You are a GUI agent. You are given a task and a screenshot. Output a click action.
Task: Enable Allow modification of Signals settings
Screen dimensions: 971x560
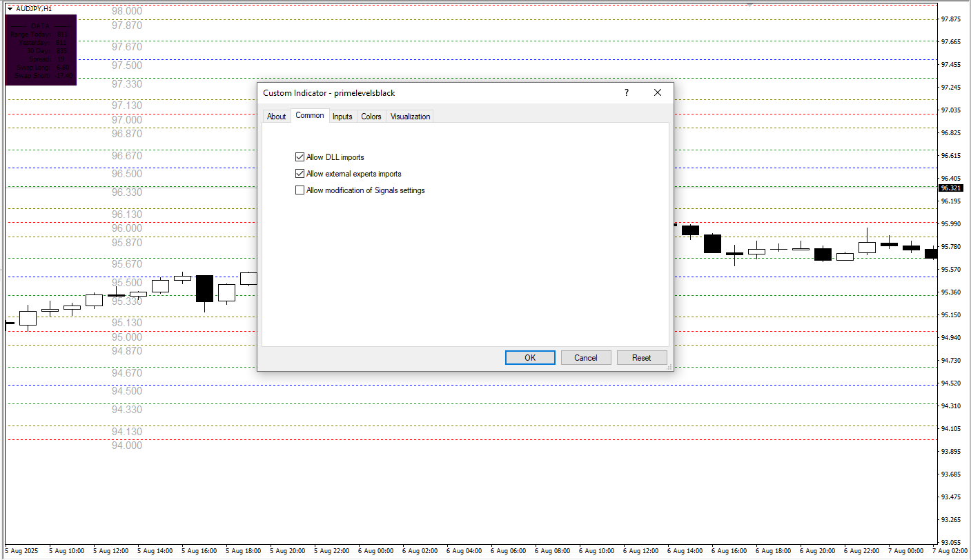pos(300,190)
